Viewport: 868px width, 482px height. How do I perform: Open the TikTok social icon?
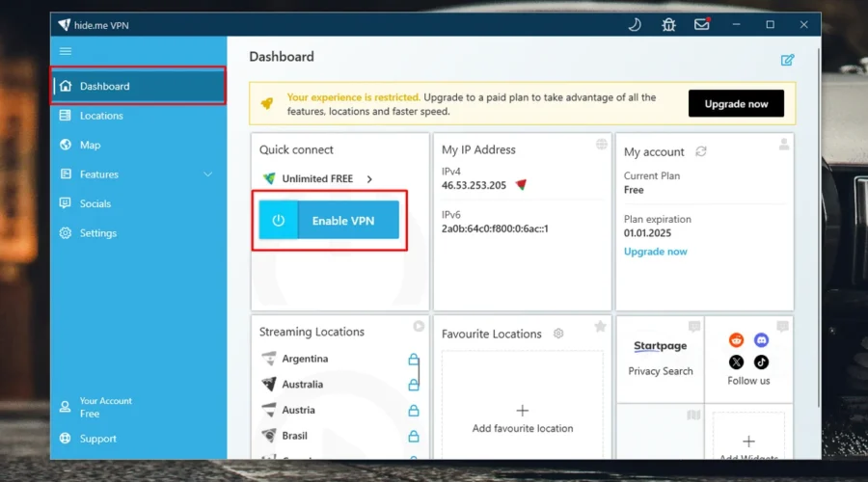point(761,361)
